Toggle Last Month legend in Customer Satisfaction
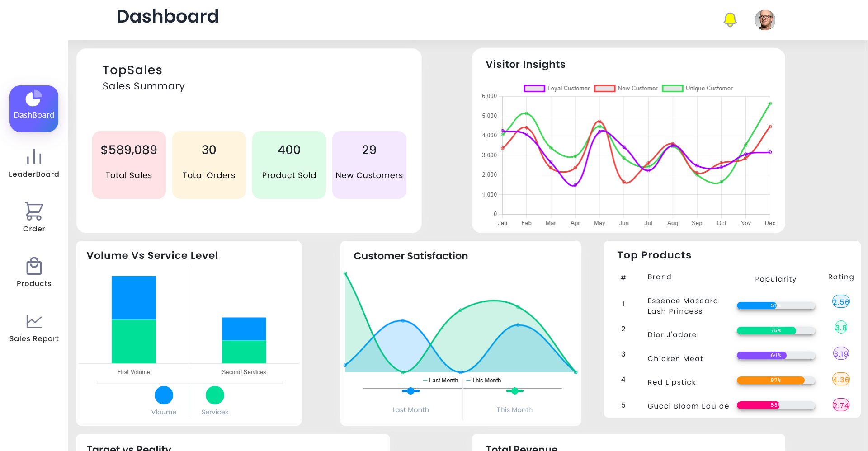The image size is (868, 451). click(440, 381)
